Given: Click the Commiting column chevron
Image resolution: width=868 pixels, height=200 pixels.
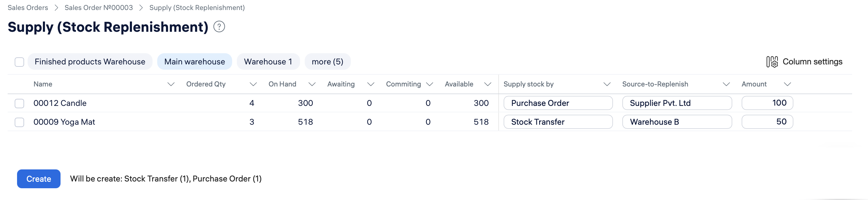Looking at the screenshot, I should [429, 84].
